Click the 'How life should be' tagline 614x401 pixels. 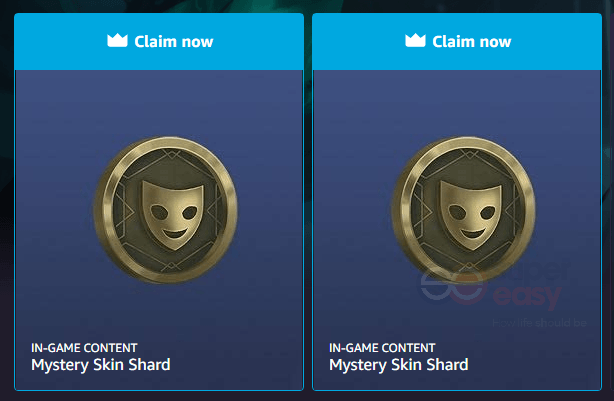pos(539,323)
